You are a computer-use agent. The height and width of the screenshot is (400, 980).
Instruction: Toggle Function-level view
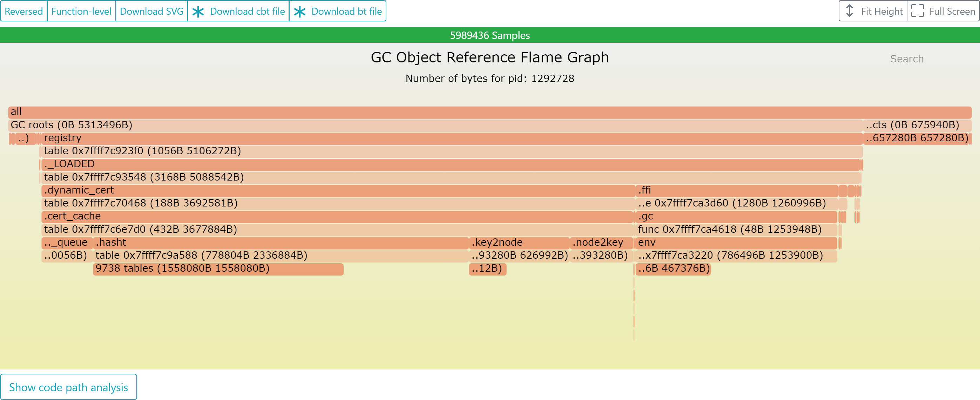pyautogui.click(x=81, y=11)
